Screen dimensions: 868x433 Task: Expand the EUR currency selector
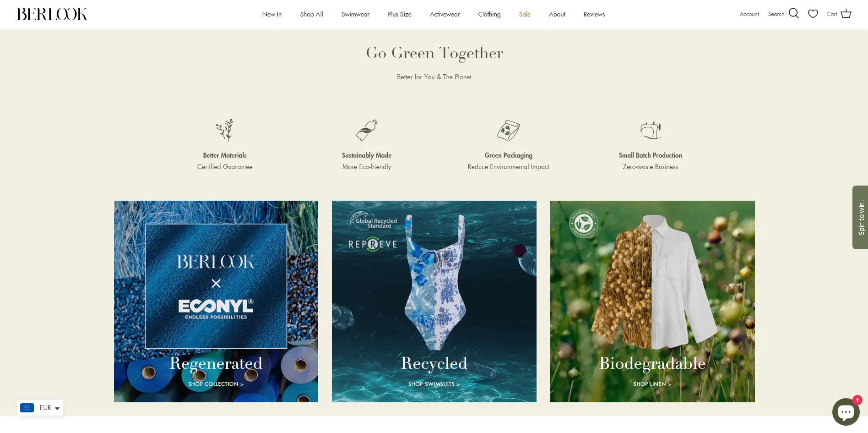pos(40,408)
